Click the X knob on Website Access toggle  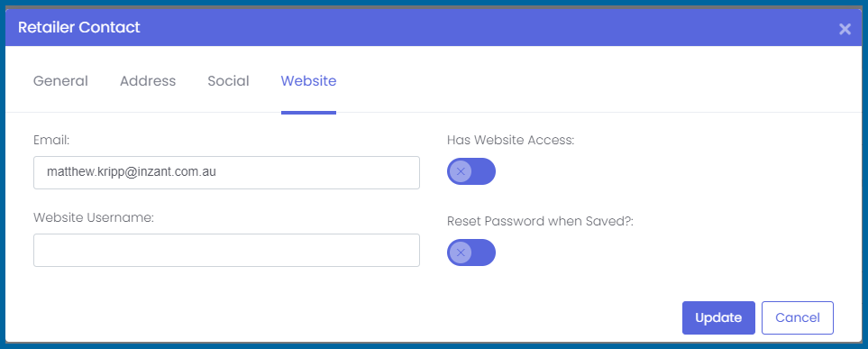460,171
